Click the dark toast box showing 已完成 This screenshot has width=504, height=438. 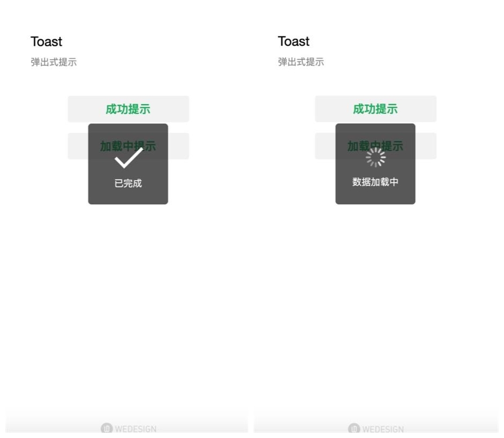pyautogui.click(x=128, y=163)
